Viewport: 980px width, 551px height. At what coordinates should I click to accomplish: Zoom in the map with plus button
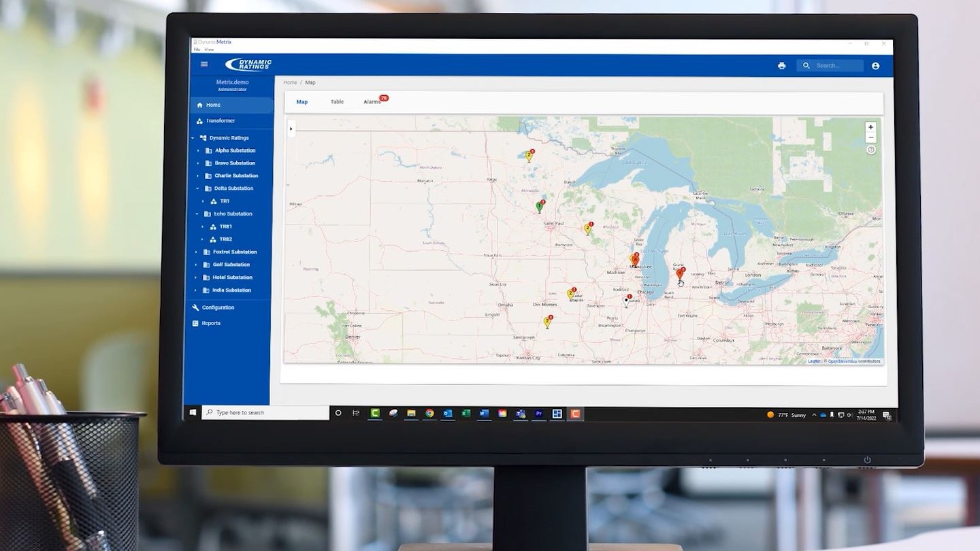(x=870, y=127)
